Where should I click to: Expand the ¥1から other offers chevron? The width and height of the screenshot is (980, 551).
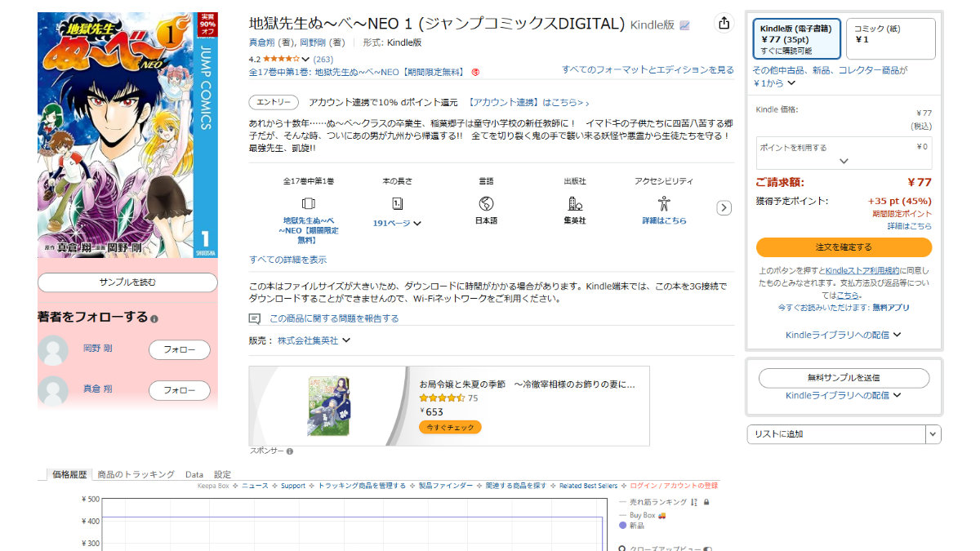coord(792,83)
